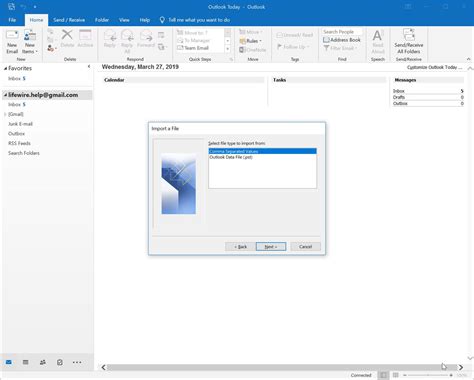474x380 pixels.
Task: Click the quick access Send/Receive icon in title bar
Action: 11,6
